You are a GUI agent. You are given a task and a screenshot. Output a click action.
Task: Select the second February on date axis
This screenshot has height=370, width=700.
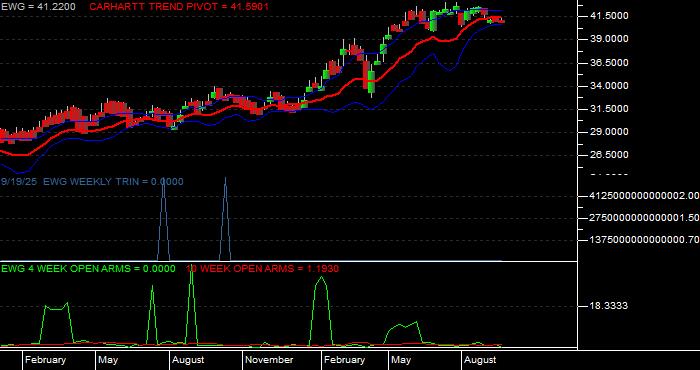point(344,360)
